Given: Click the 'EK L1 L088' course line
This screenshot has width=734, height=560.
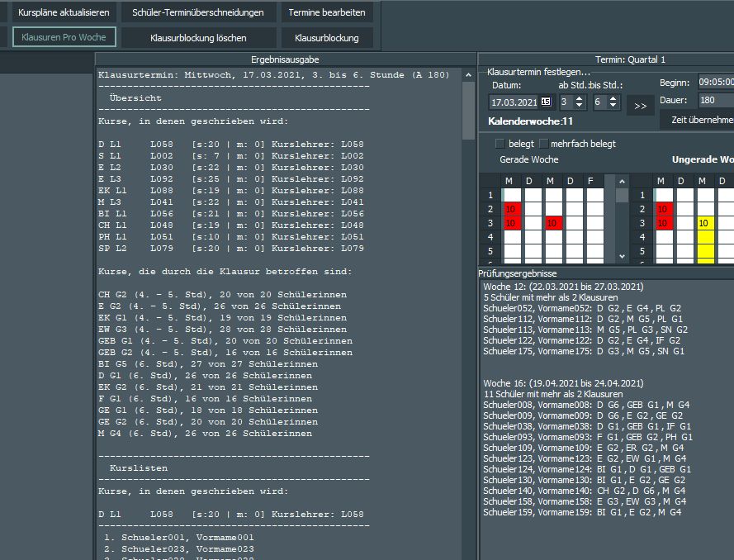Looking at the screenshot, I should pos(231,191).
